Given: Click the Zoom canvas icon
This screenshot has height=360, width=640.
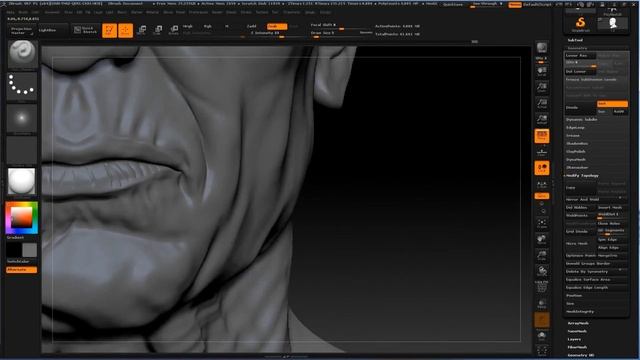Looking at the screenshot, I should click(x=542, y=88).
